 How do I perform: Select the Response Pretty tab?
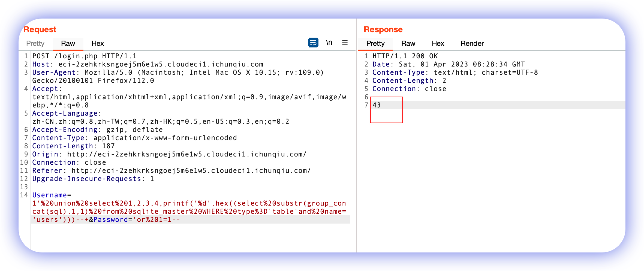[375, 43]
